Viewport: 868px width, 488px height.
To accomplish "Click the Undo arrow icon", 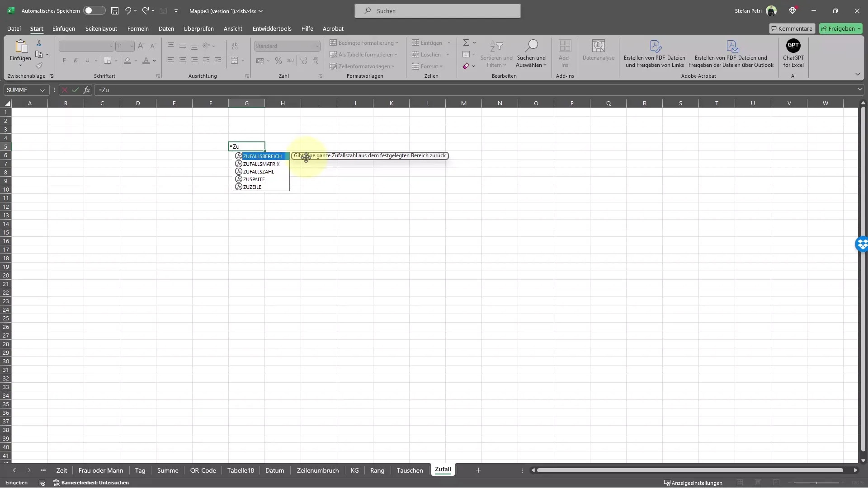I will click(x=127, y=10).
